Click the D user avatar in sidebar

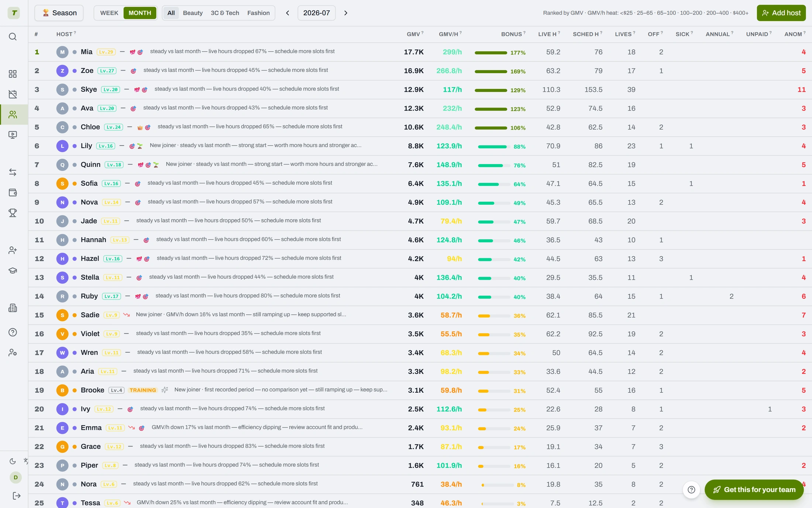pyautogui.click(x=16, y=477)
